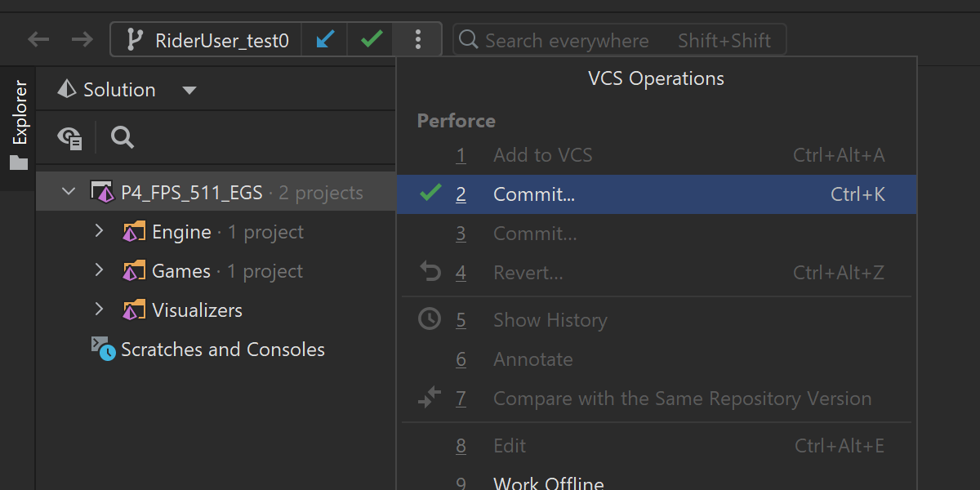Click Show History in the popup
Screen dimensions: 980x490
(550, 320)
